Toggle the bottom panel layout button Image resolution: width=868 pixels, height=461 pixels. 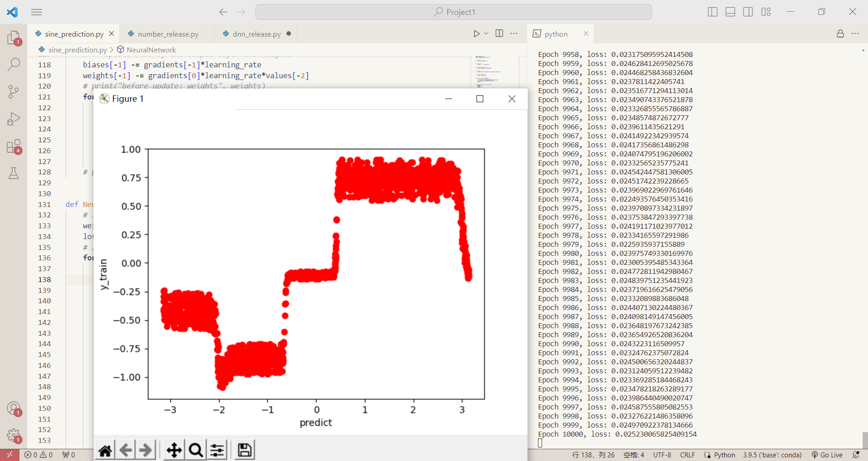(730, 12)
